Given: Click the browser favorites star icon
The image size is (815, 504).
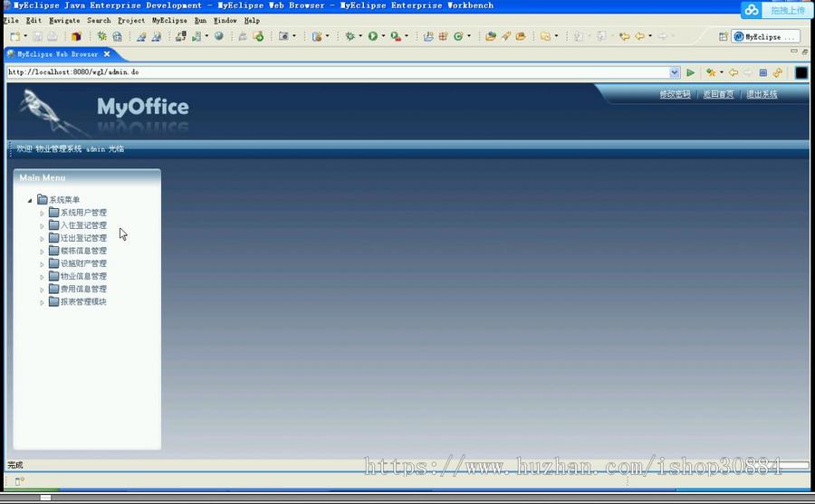Looking at the screenshot, I should (x=711, y=72).
